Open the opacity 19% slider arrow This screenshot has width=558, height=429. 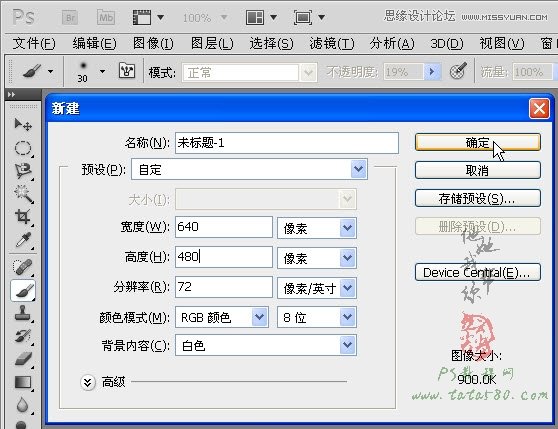click(432, 72)
